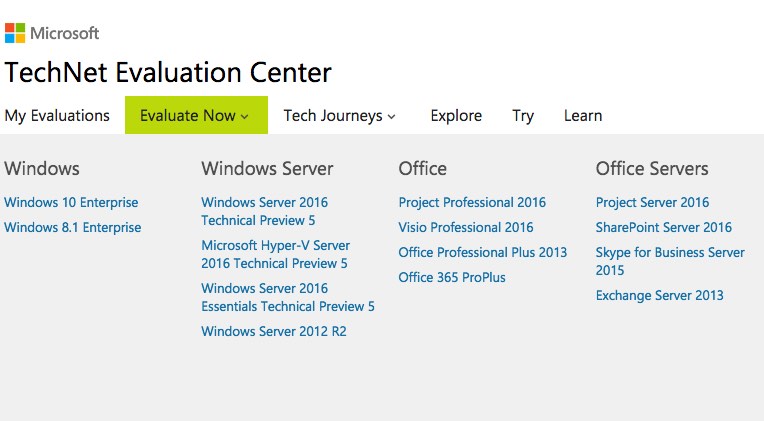Open Windows 10 Enterprise evaluation link
The height and width of the screenshot is (421, 764).
point(71,202)
